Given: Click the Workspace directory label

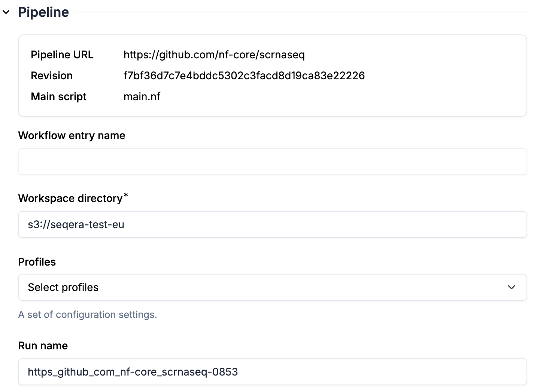Looking at the screenshot, I should (x=70, y=198).
